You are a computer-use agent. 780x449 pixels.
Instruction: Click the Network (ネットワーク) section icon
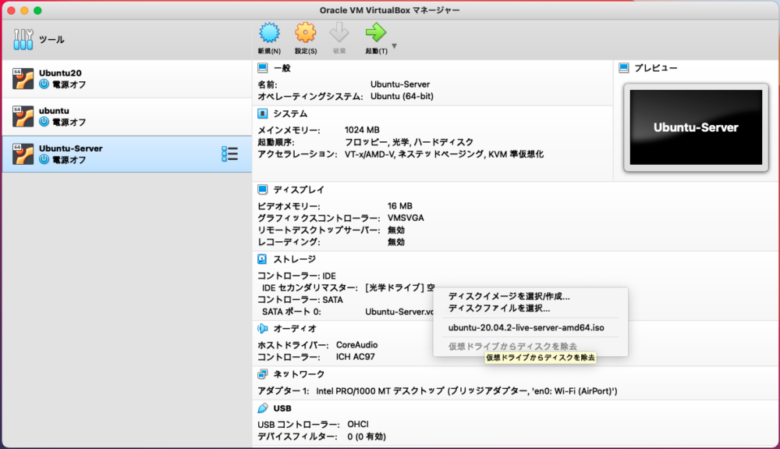(x=263, y=374)
